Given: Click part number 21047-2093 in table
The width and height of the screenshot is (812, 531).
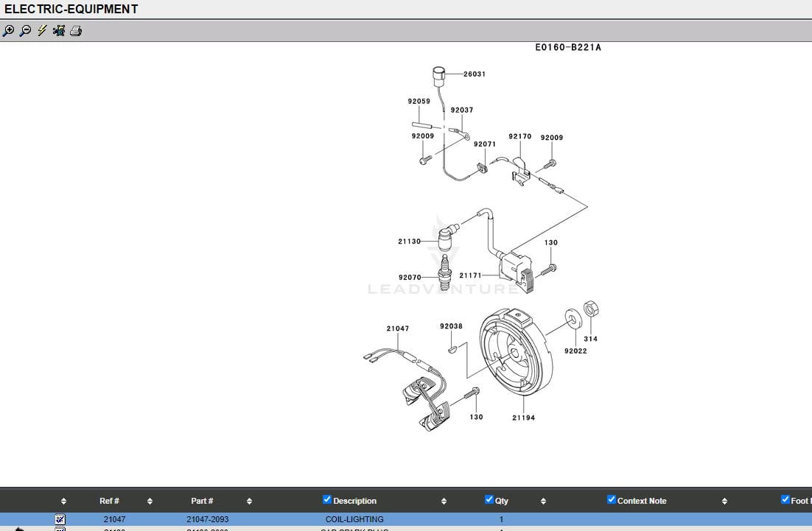Looking at the screenshot, I should pos(207,519).
